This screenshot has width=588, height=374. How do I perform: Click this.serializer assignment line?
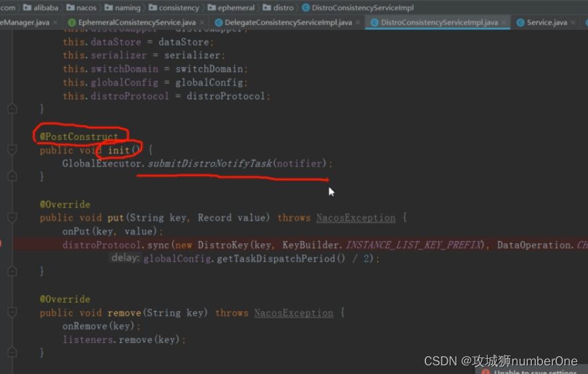(143, 56)
